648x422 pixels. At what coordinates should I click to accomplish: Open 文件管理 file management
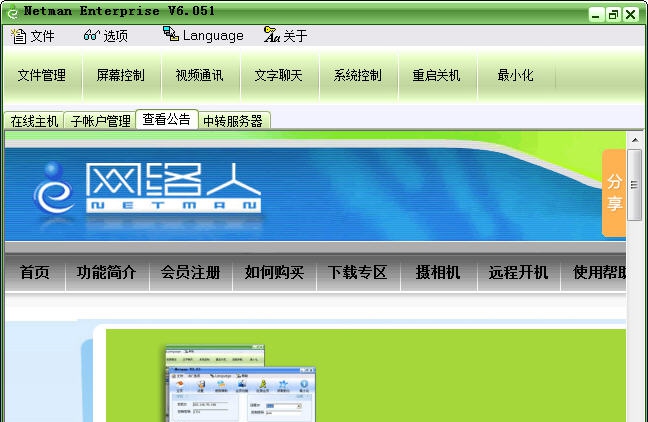pos(42,76)
